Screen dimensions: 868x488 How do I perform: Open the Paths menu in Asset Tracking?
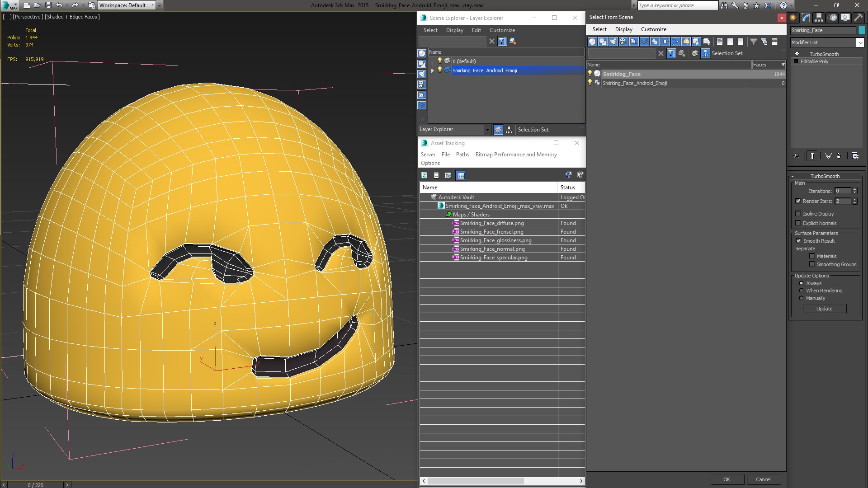point(462,155)
